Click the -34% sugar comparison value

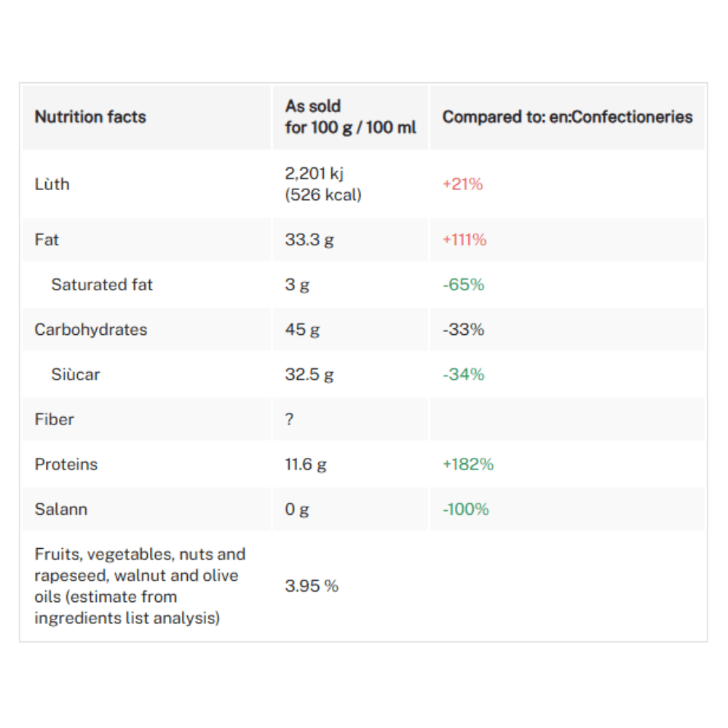click(463, 375)
